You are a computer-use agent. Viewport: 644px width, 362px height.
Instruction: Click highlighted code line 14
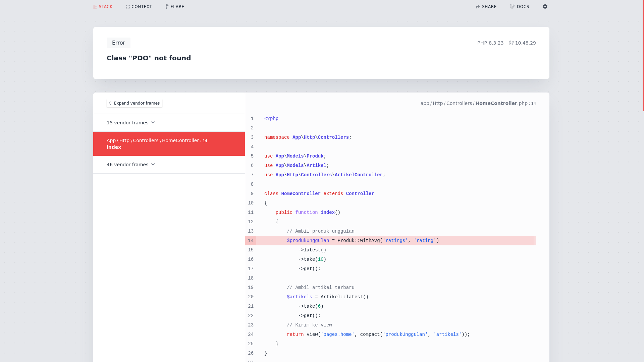coord(396,241)
